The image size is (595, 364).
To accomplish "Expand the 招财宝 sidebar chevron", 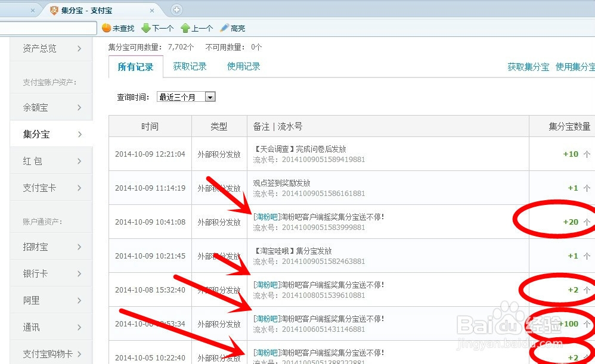I will coord(79,247).
